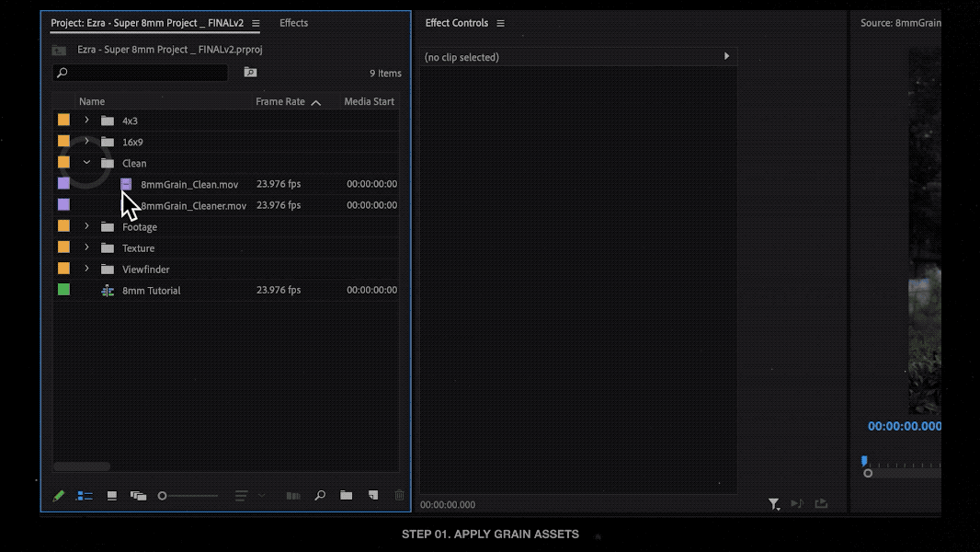Sort by the Media Start column header
Screen dimensions: 980x552
tap(369, 101)
